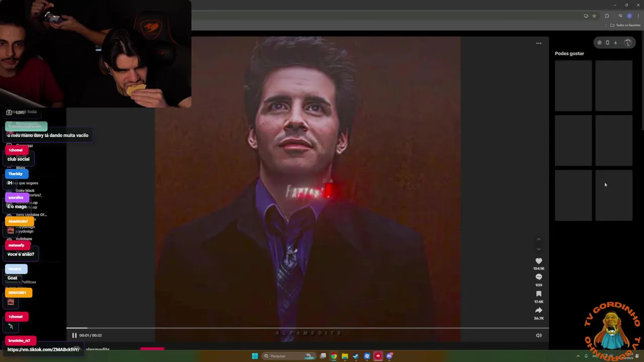Open the browser extensions puzzle icon

pos(607,16)
